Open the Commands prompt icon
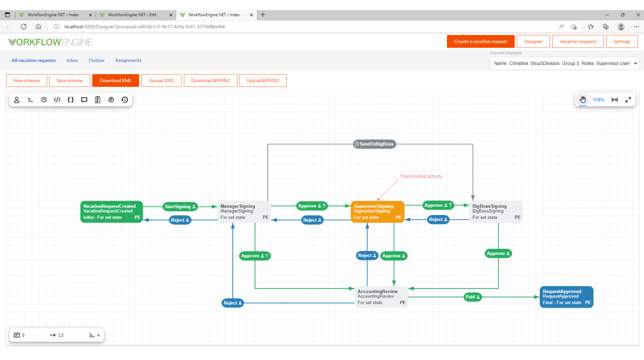This screenshot has height=360, width=644. pyautogui.click(x=30, y=100)
